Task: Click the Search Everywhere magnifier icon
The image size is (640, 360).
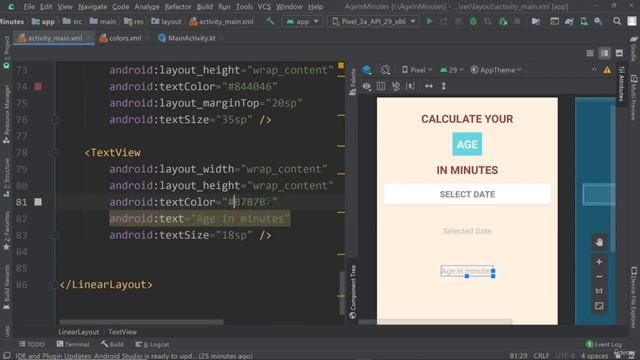Action: (x=617, y=21)
